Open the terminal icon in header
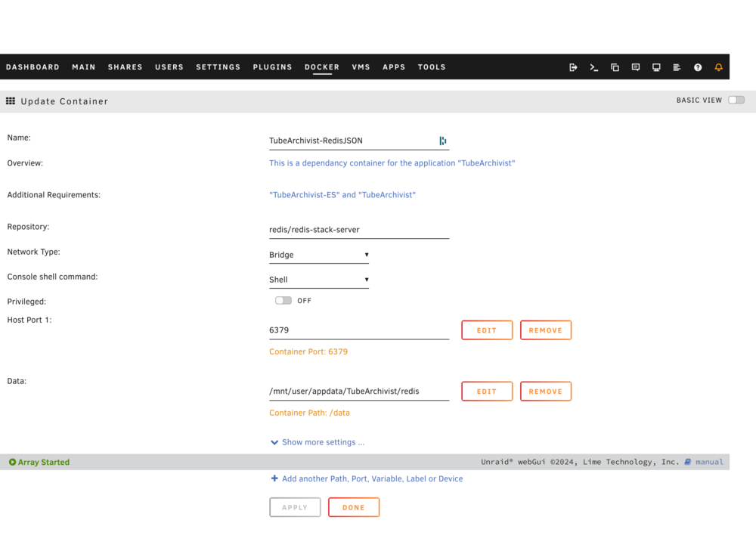 click(594, 67)
